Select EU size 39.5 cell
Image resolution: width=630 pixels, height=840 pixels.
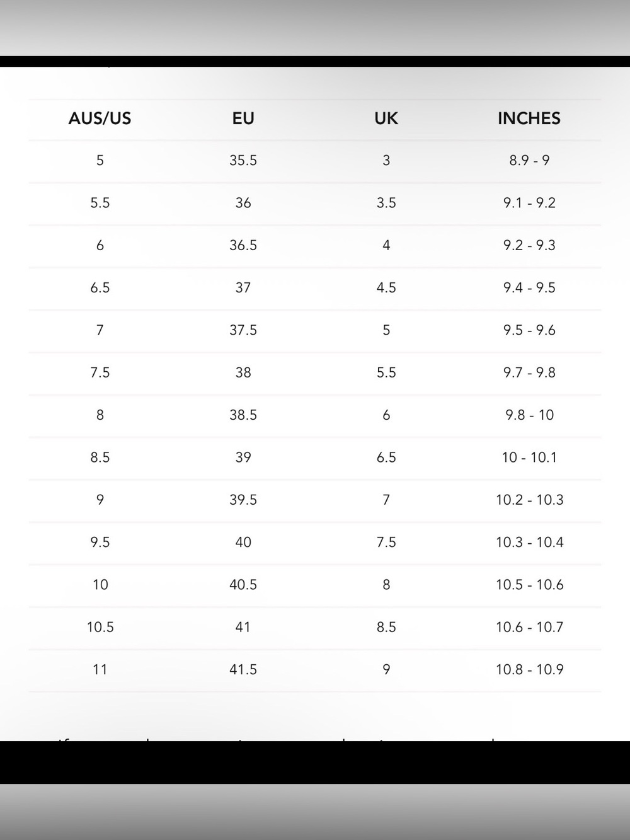(243, 500)
